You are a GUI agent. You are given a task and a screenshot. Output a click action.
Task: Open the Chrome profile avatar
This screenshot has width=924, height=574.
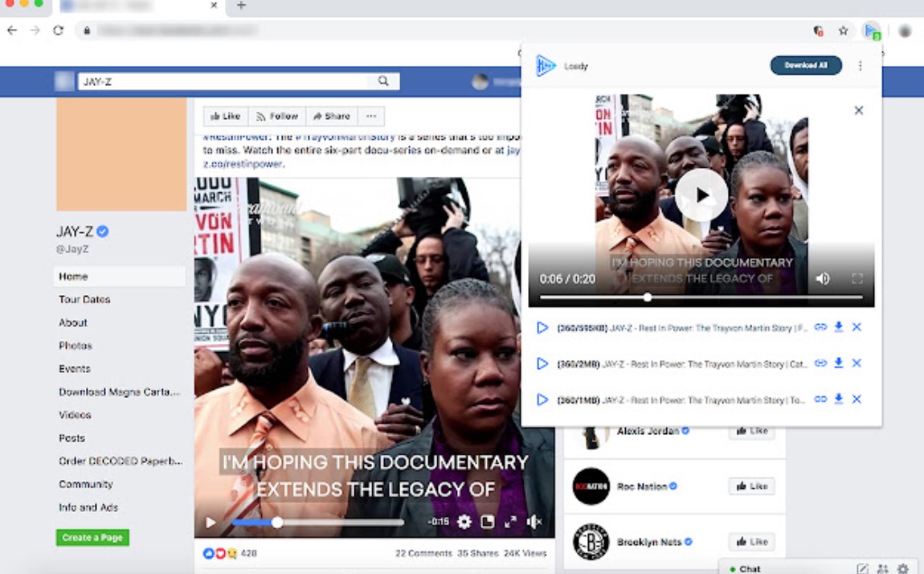pos(905,31)
